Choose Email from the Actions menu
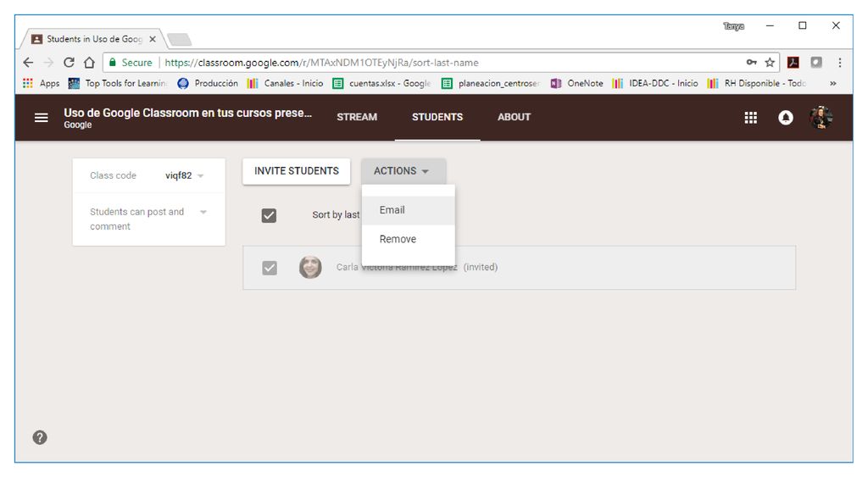Viewport: 868px width, 488px height. (x=409, y=210)
